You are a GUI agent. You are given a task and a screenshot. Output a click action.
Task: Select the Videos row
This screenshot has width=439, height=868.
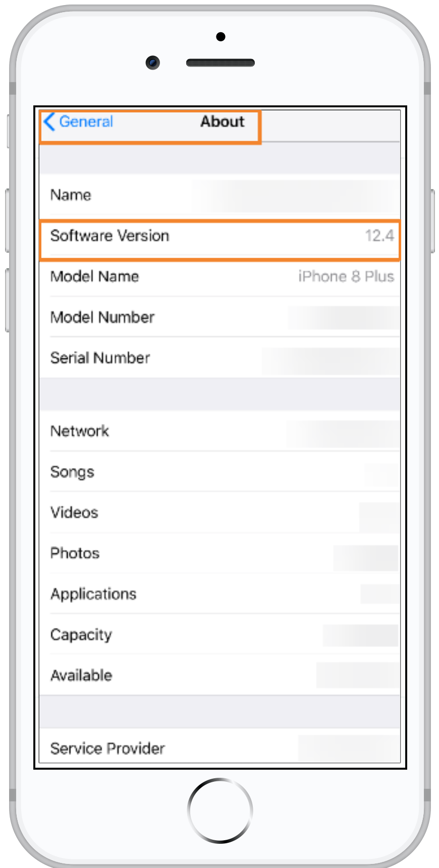[219, 513]
